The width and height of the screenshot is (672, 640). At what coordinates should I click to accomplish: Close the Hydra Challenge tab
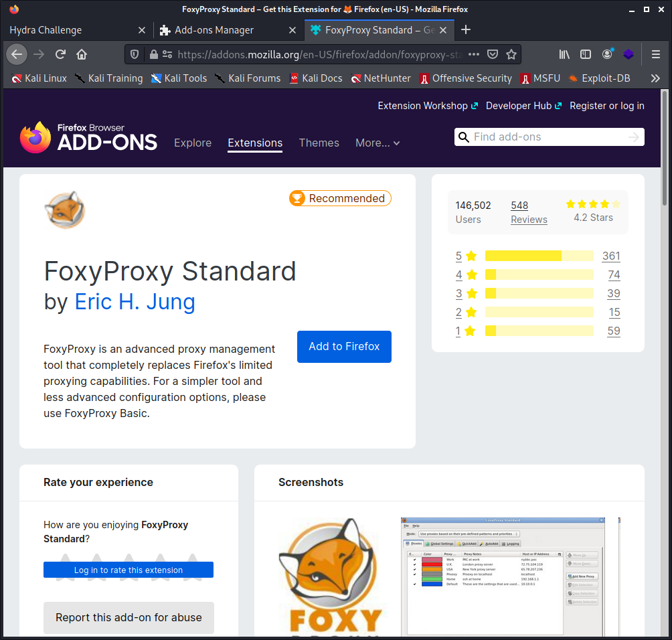[x=142, y=30]
